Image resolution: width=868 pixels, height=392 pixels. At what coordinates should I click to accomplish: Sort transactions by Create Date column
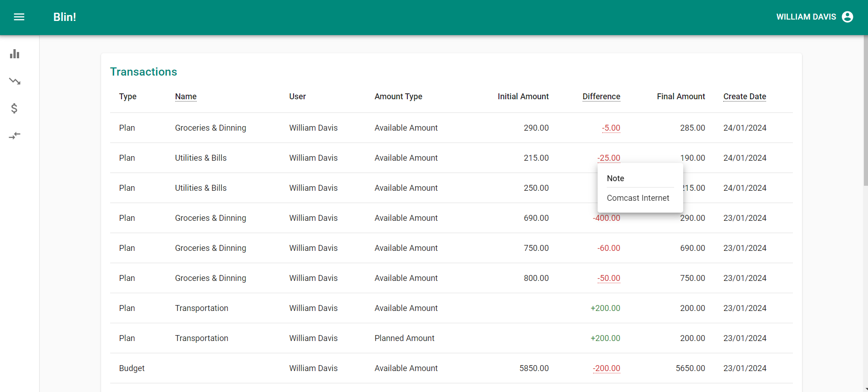(x=745, y=97)
